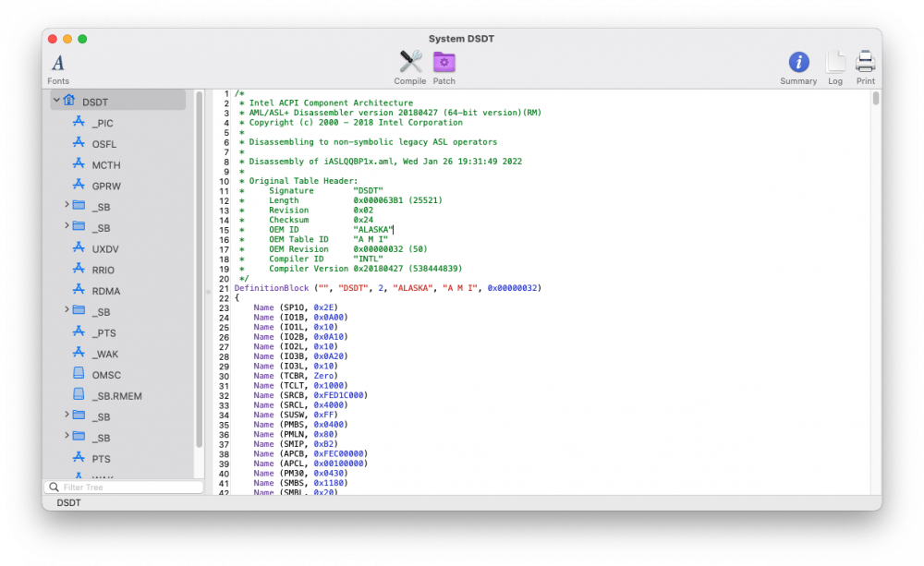Screen dimensions: 924x566
Task: Click the method icon beside PTS
Action: [x=79, y=458]
